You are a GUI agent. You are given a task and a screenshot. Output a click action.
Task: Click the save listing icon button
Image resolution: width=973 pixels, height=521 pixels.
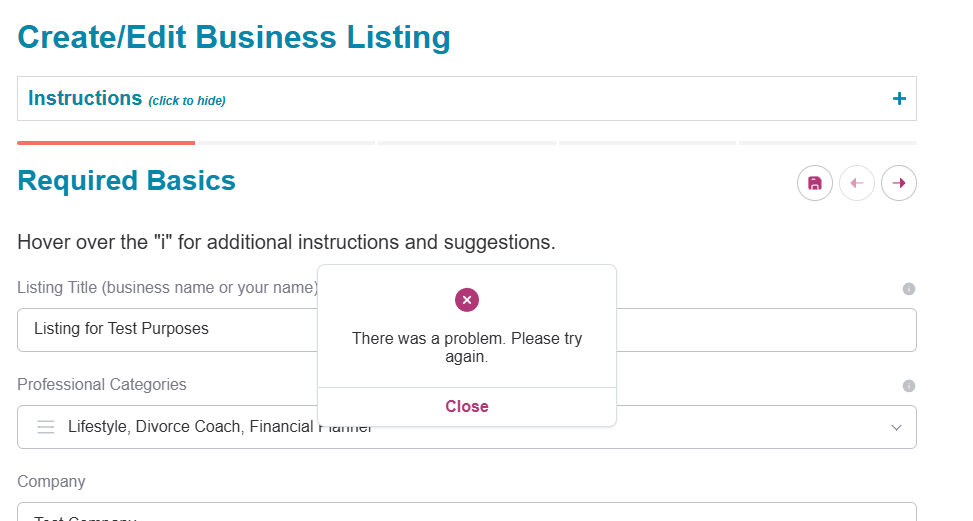tap(814, 183)
